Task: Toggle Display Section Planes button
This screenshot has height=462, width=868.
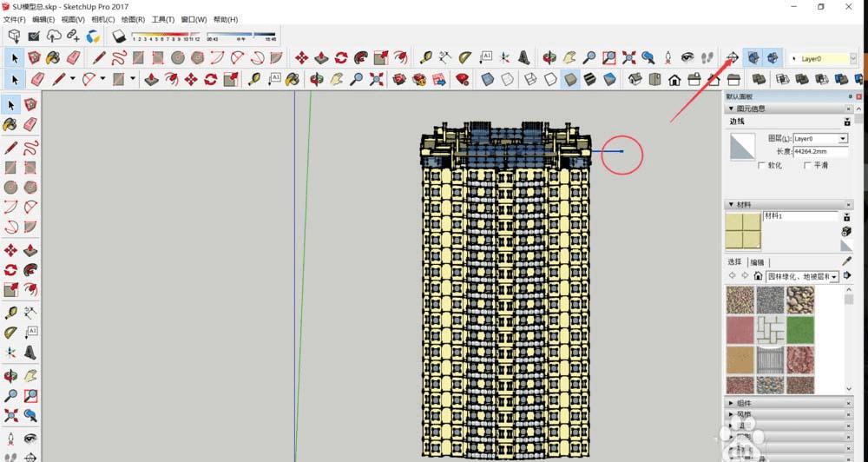Action: click(753, 57)
